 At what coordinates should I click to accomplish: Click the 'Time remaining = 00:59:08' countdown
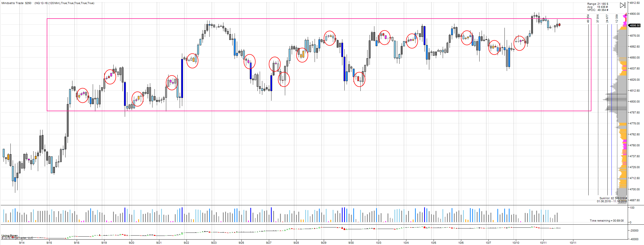tap(607, 221)
